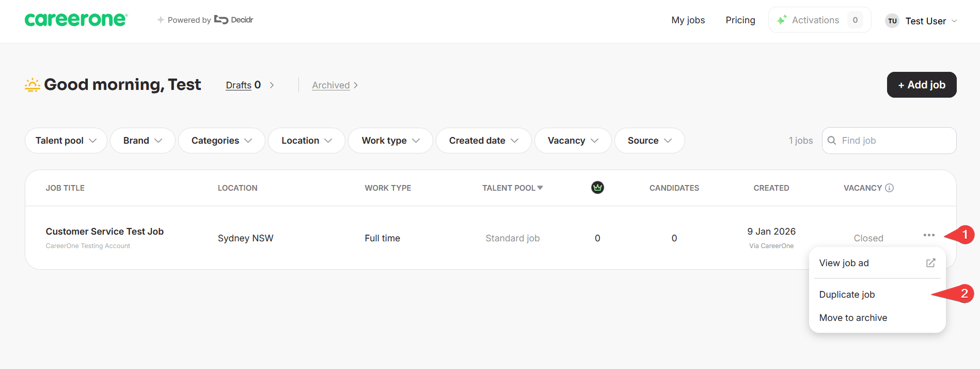Expand the Talent pool filter
This screenshot has width=980, height=369.
point(66,141)
